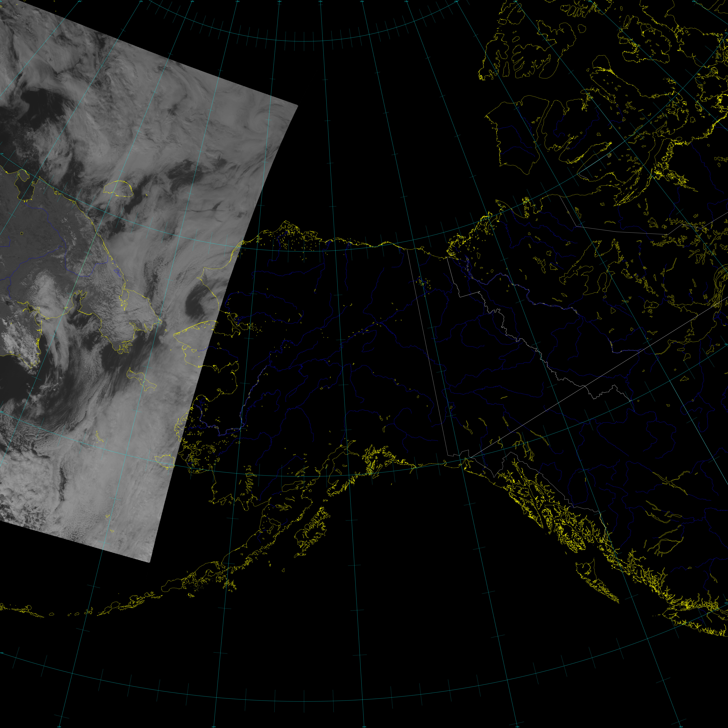Click the 160W longitude label at top
728x728 pixels.
click(279, 1)
